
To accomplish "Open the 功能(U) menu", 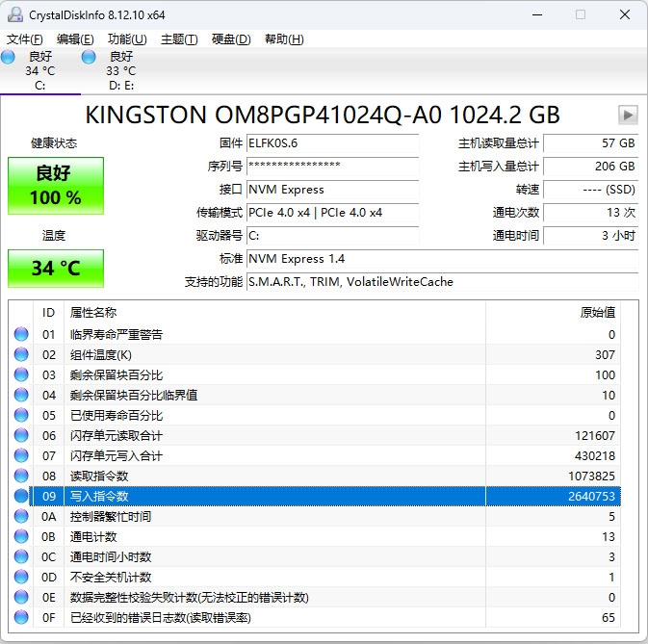I will [x=127, y=39].
